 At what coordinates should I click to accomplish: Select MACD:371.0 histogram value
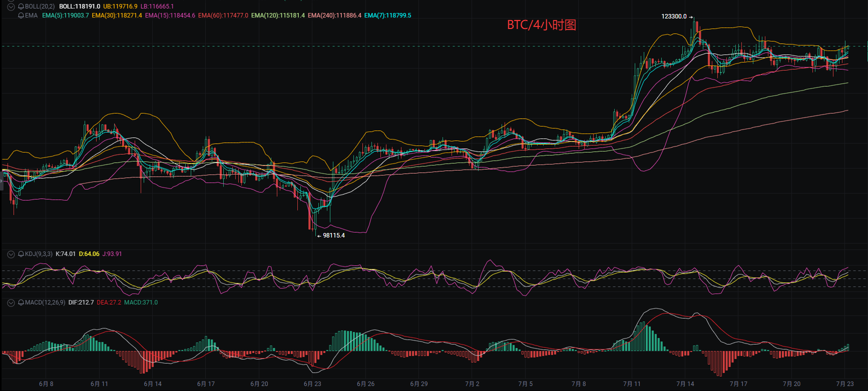(x=141, y=302)
